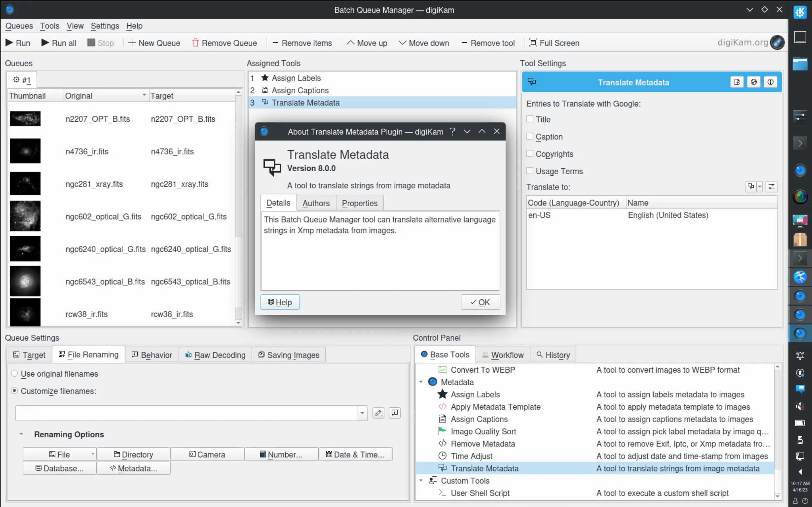Viewport: 812px width, 507px height.
Task: Click the modifiers icon right of the pencil icon
Action: pyautogui.click(x=394, y=413)
